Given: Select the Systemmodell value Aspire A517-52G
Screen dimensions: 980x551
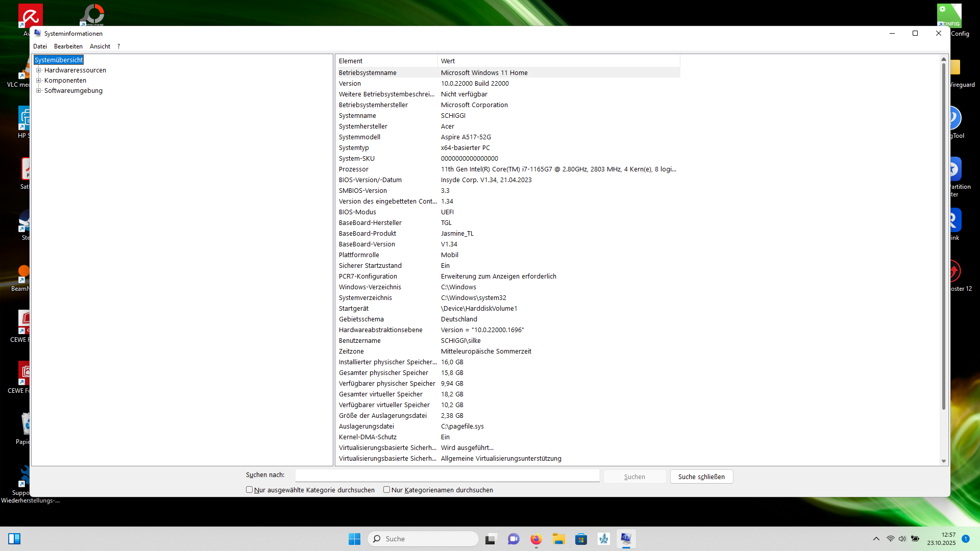Looking at the screenshot, I should tap(466, 137).
